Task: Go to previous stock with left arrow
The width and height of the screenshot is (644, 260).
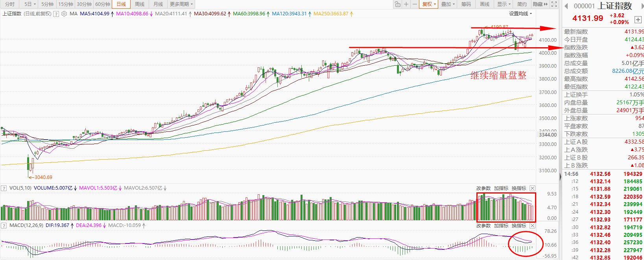Action: [x=566, y=6]
